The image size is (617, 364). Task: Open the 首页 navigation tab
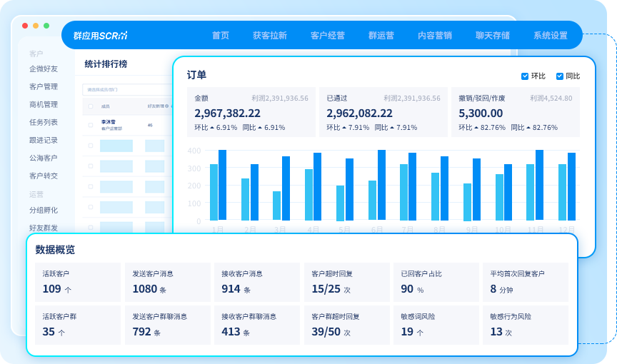221,35
